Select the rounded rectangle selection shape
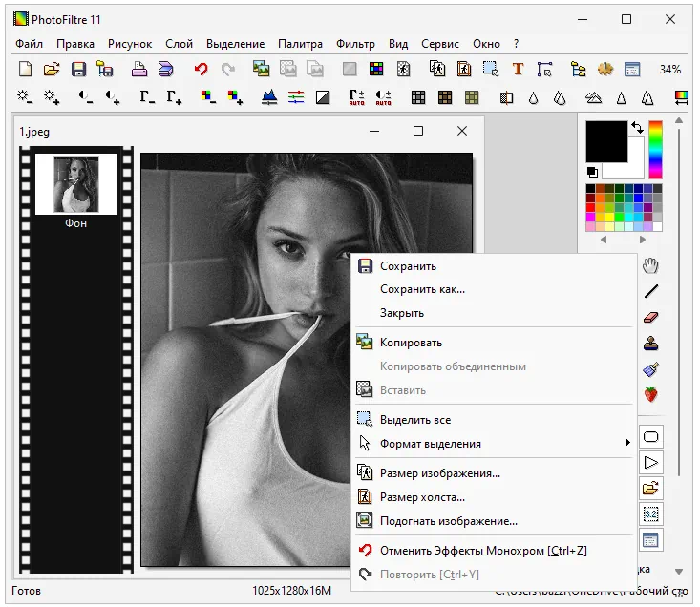The width and height of the screenshot is (700, 607). [x=651, y=436]
